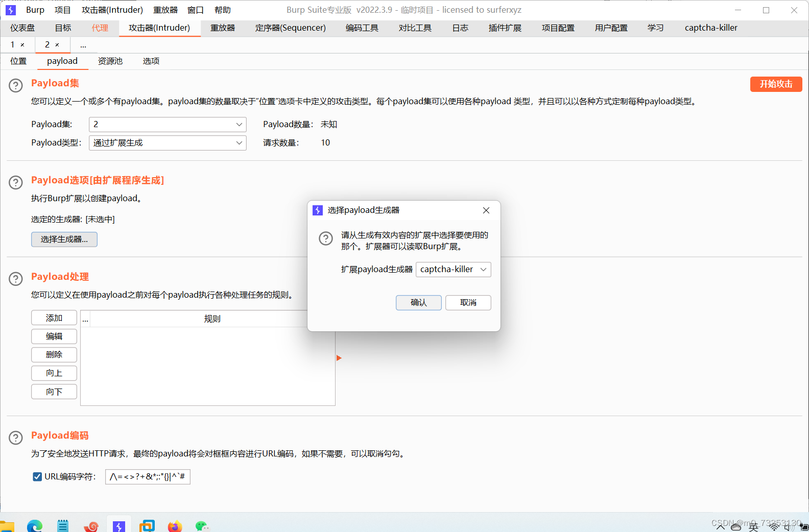
Task: Click 添加 to add a processing rule
Action: pyautogui.click(x=54, y=318)
